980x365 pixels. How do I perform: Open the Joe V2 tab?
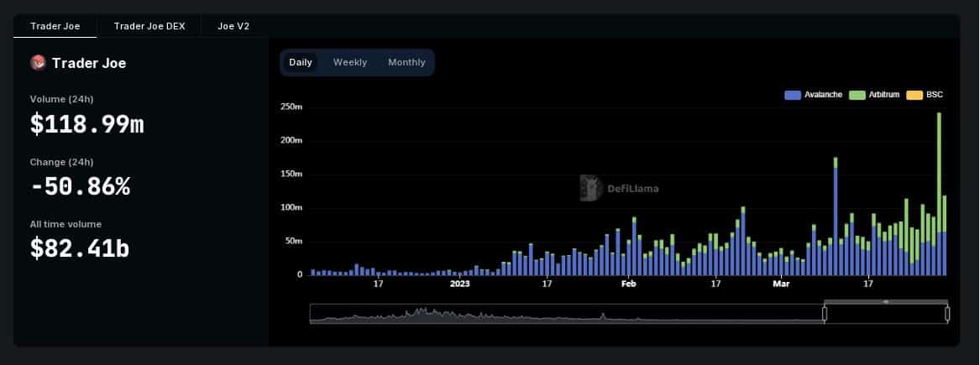point(233,27)
